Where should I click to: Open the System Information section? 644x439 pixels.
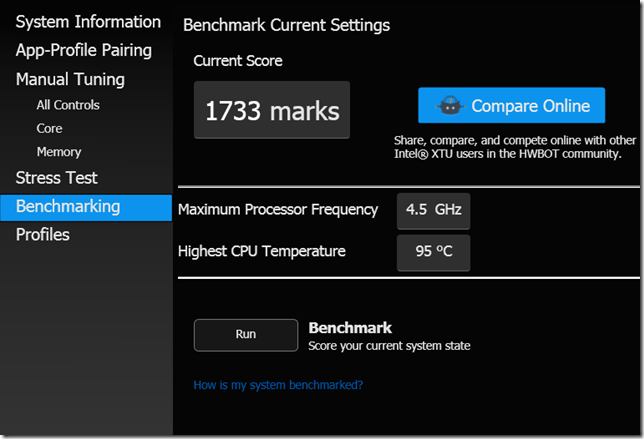click(x=88, y=22)
